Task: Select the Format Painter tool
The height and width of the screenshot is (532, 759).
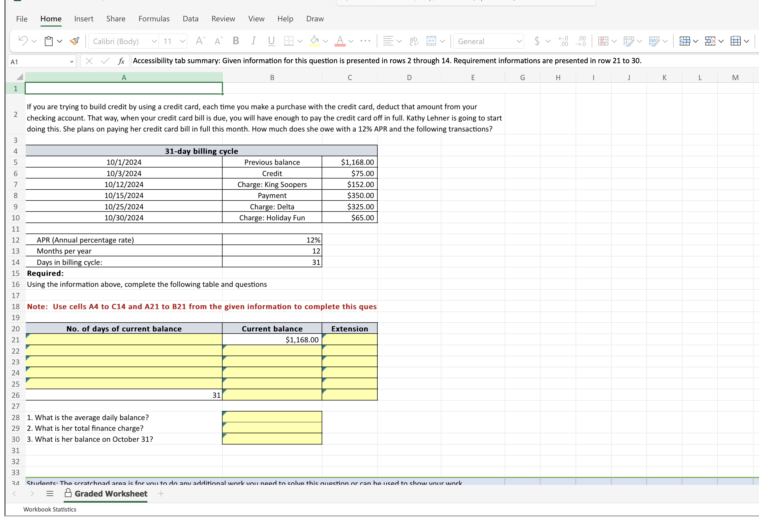Action: click(x=74, y=41)
